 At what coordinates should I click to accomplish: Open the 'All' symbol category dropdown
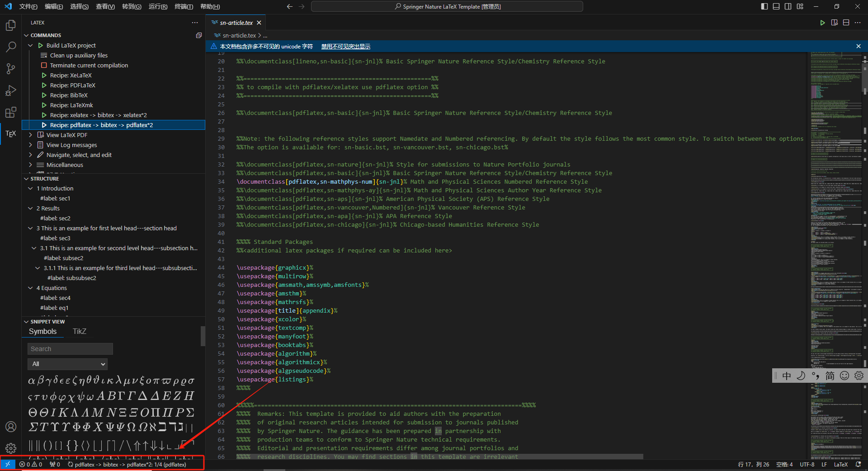(x=67, y=364)
